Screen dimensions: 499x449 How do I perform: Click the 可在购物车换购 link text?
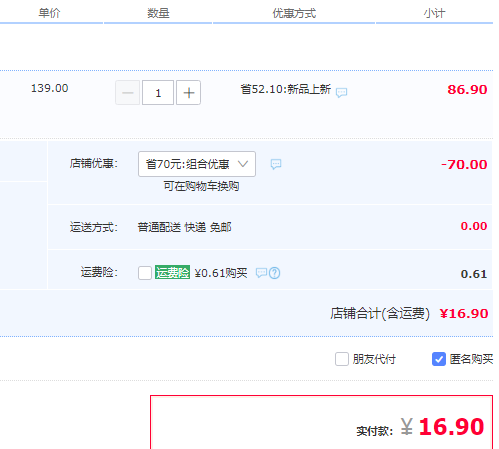201,186
